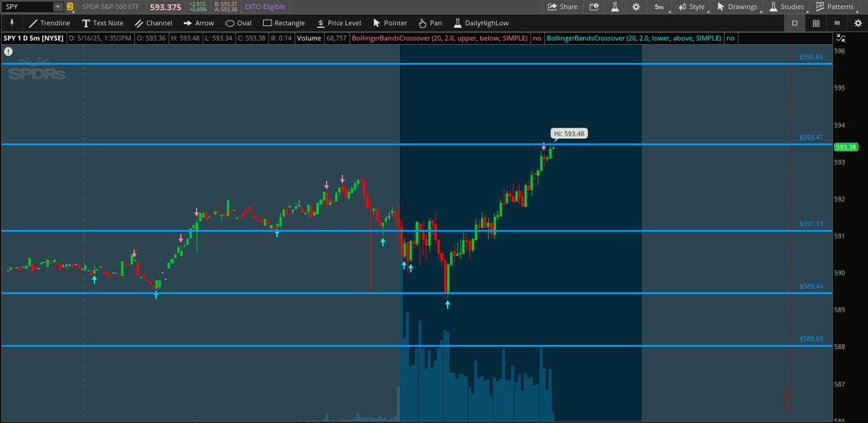Select the Pan tool
Viewport: 868px width, 423px height.
[x=430, y=22]
